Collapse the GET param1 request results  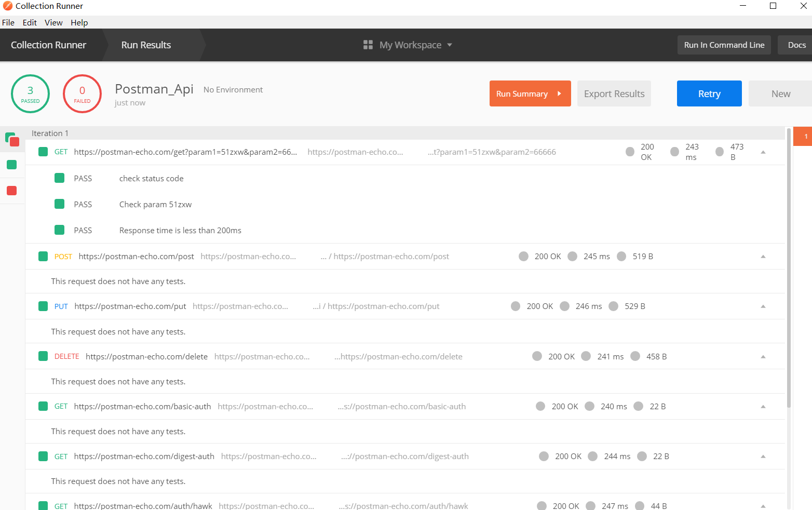[763, 152]
